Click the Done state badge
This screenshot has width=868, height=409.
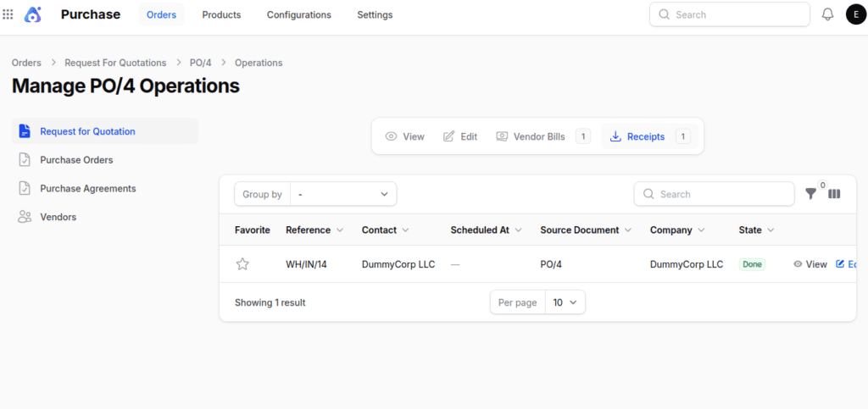(x=752, y=264)
